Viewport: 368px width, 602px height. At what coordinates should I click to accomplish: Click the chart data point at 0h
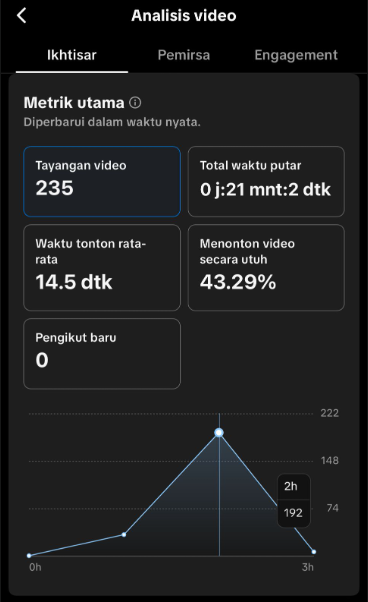coord(29,555)
